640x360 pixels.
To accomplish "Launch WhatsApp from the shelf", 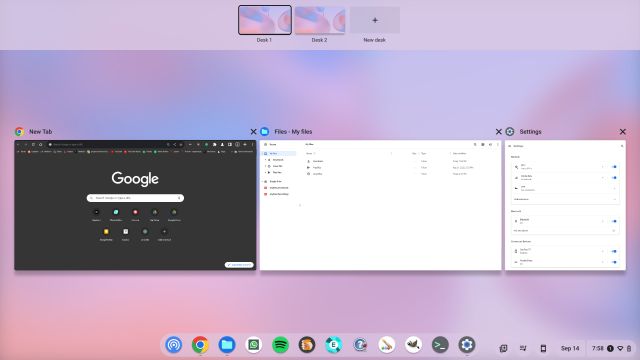I will pos(253,345).
